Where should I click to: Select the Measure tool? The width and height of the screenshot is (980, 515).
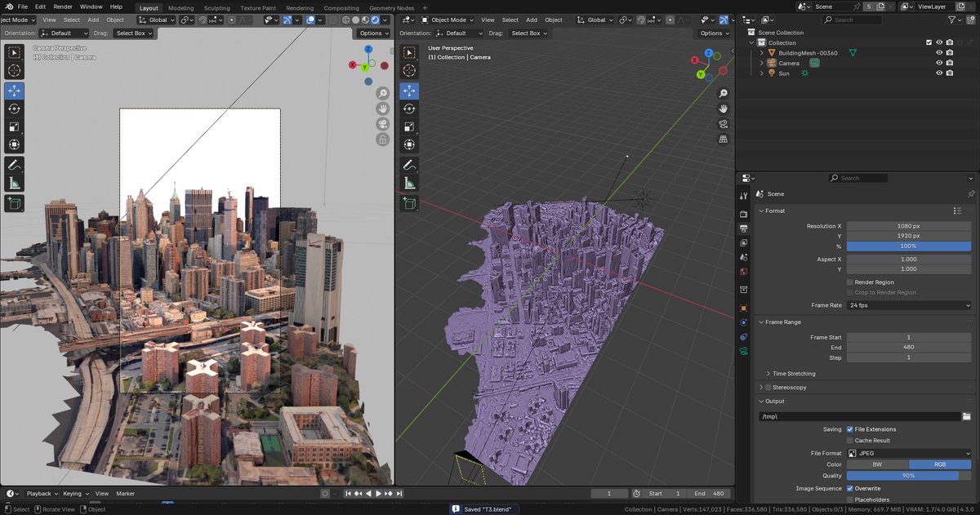14,181
